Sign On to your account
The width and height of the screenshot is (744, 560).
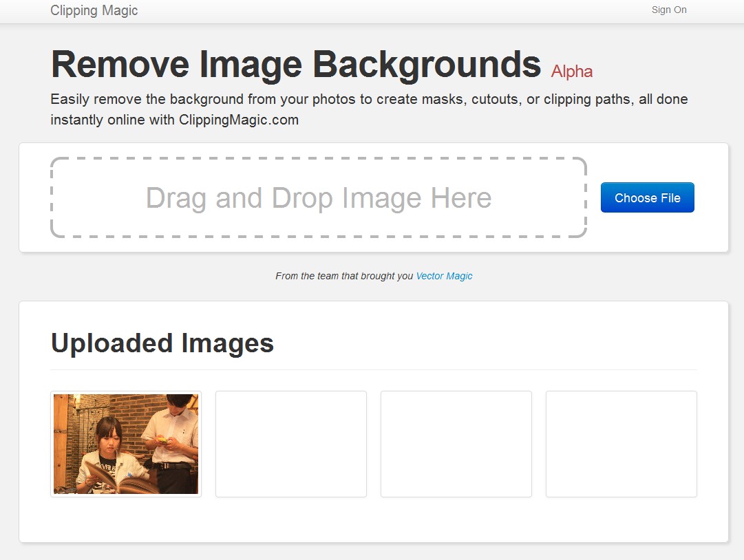[668, 10]
